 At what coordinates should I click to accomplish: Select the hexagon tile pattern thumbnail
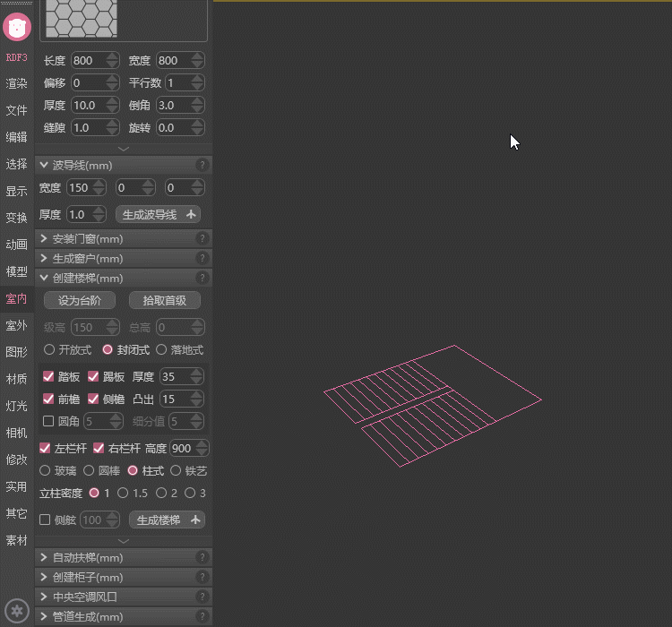tap(82, 19)
